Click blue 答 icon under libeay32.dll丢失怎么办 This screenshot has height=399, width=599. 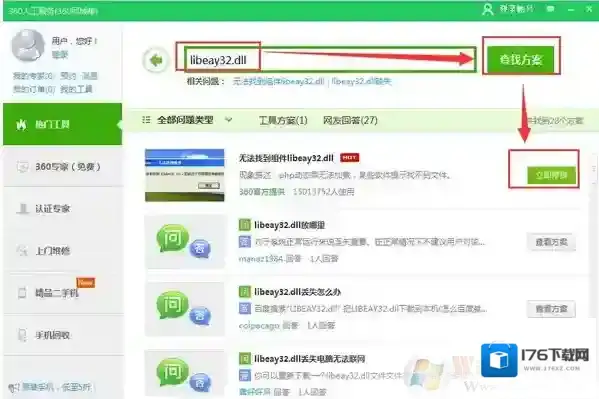pyautogui.click(x=244, y=308)
